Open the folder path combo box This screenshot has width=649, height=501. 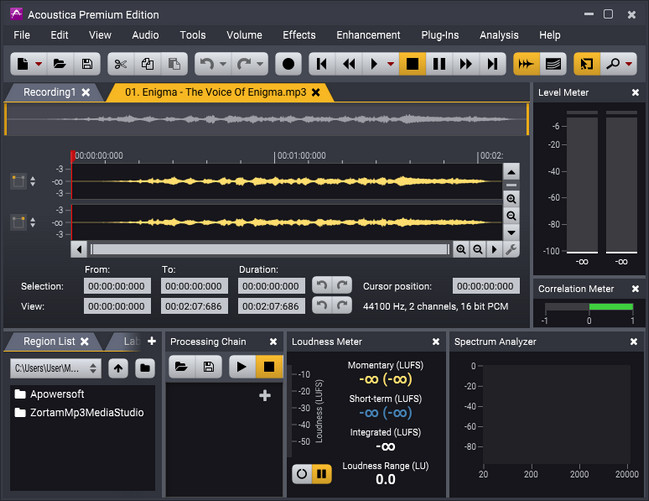pyautogui.click(x=56, y=368)
